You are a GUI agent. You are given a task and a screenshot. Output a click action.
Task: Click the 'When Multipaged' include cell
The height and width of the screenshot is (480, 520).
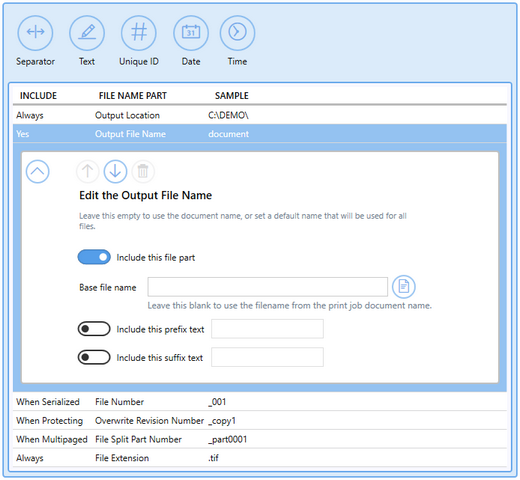(x=52, y=439)
